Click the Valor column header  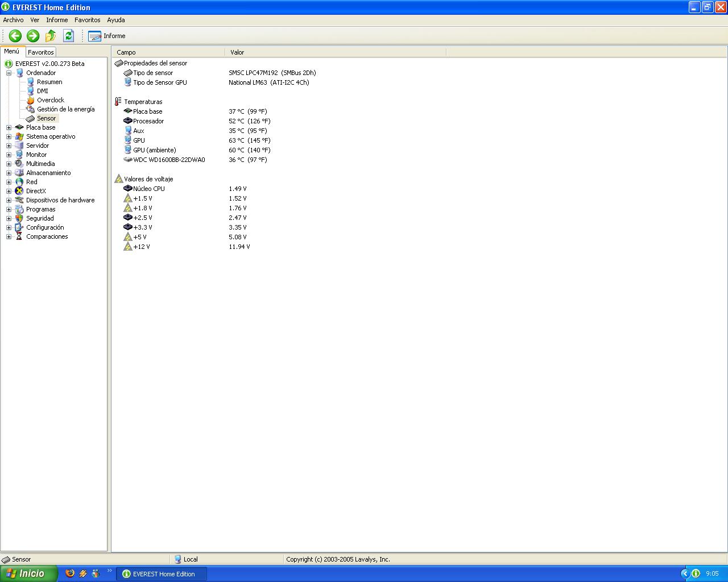point(336,52)
